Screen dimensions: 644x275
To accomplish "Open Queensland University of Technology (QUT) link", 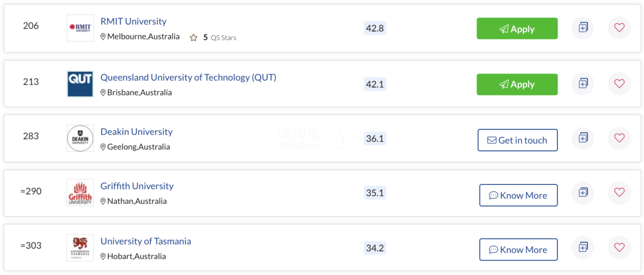I will tap(188, 78).
